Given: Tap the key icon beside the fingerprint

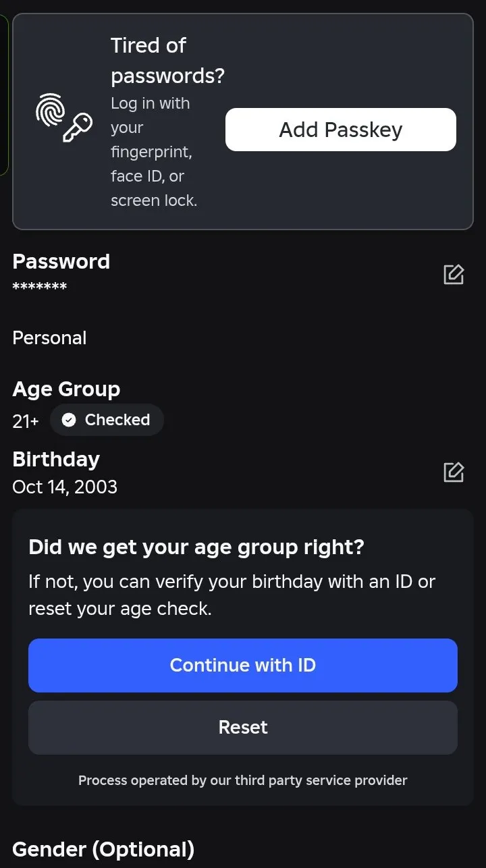Looking at the screenshot, I should click(76, 128).
